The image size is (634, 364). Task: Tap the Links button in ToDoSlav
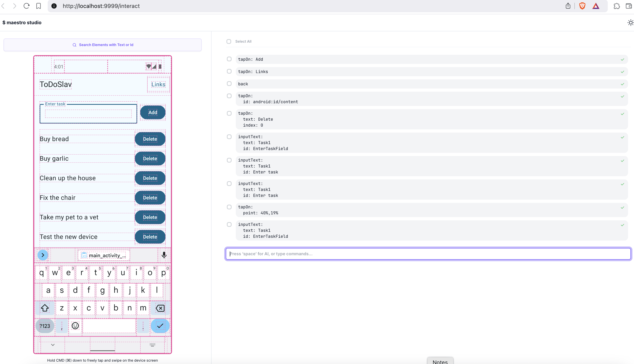pos(158,85)
